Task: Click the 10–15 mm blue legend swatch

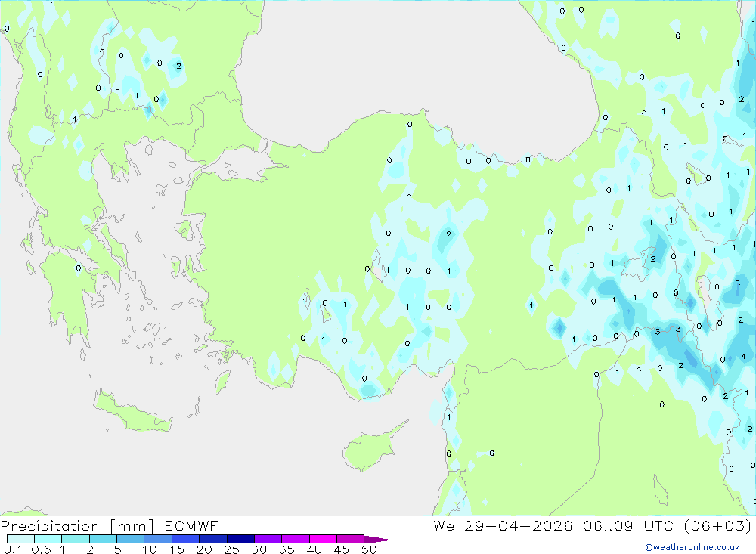Action: coord(158,539)
